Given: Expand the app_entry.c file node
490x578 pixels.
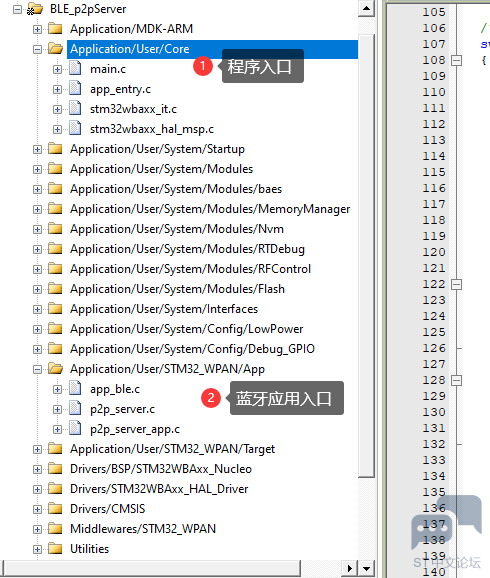Looking at the screenshot, I should pos(57,89).
